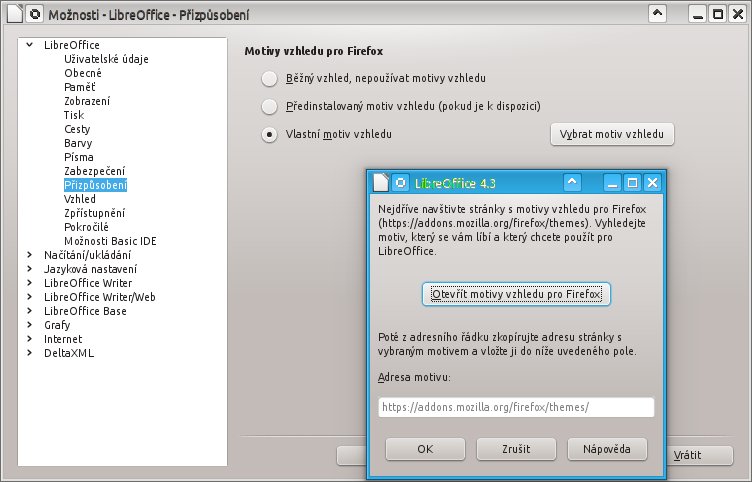Open help via Nápověda button

coord(607,449)
